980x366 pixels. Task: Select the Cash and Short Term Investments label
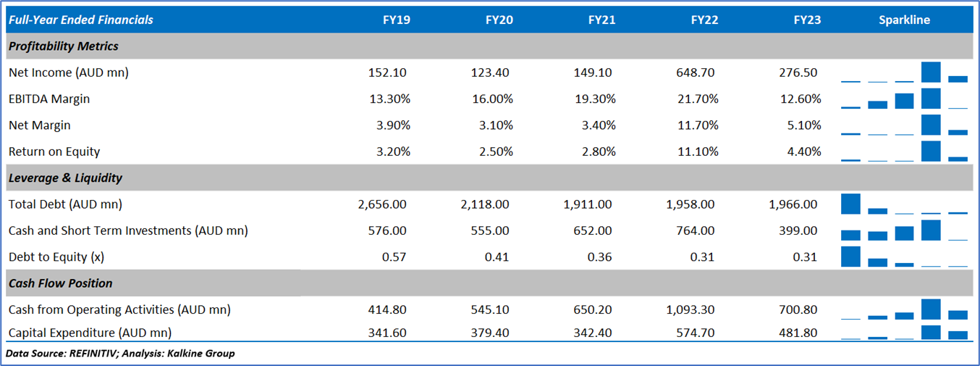tap(128, 230)
